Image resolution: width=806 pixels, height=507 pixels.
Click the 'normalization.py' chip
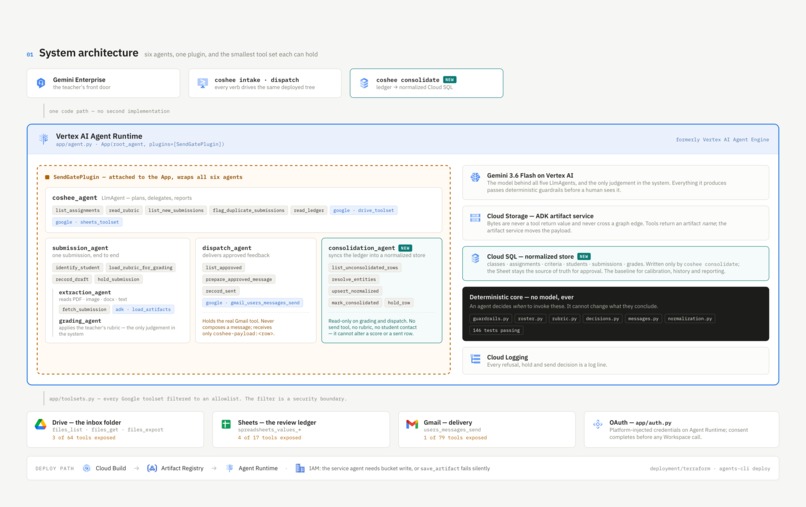(689, 319)
